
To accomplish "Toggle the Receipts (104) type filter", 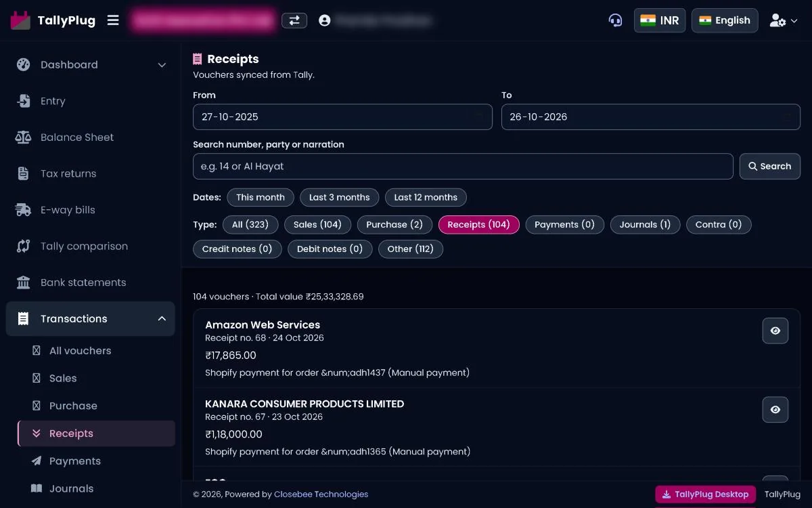I will (x=479, y=225).
